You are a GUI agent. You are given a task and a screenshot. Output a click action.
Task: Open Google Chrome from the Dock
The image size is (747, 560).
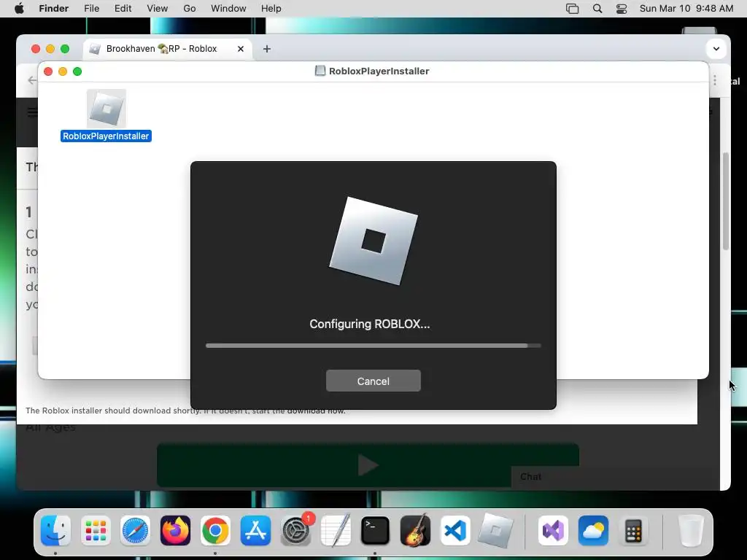tap(215, 530)
